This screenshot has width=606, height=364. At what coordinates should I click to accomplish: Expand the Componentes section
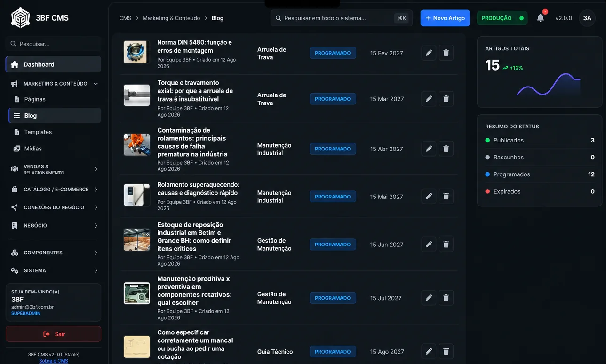(54, 253)
